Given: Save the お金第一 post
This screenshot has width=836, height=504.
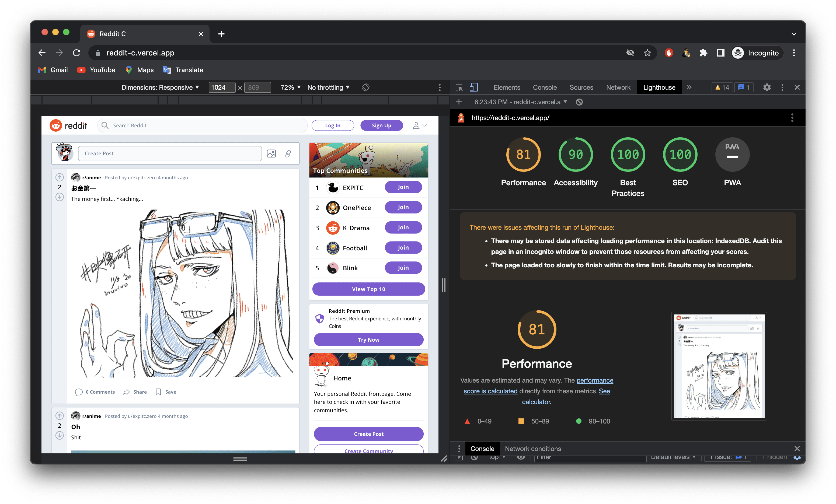Looking at the screenshot, I should coord(166,392).
